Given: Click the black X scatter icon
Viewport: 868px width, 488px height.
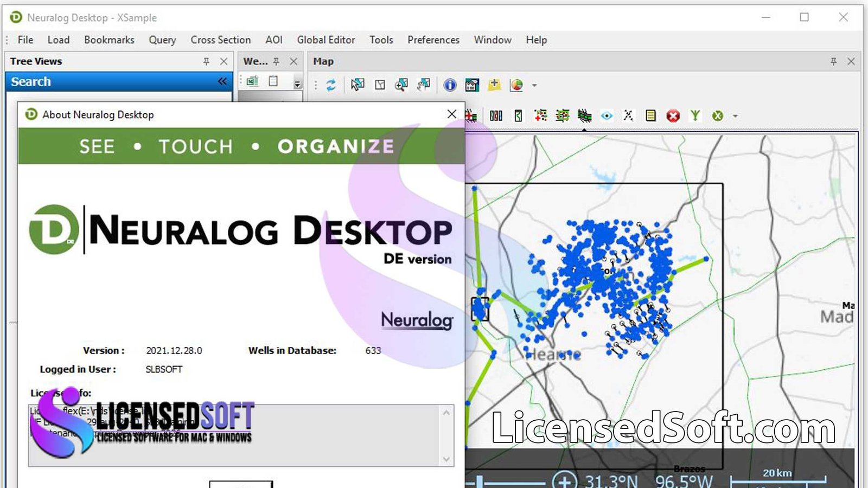Looking at the screenshot, I should [628, 115].
